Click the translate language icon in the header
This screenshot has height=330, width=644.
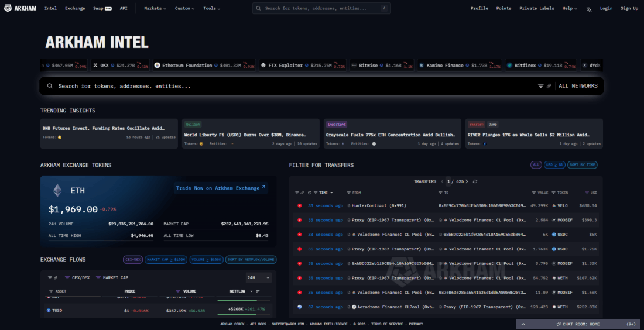tap(589, 9)
